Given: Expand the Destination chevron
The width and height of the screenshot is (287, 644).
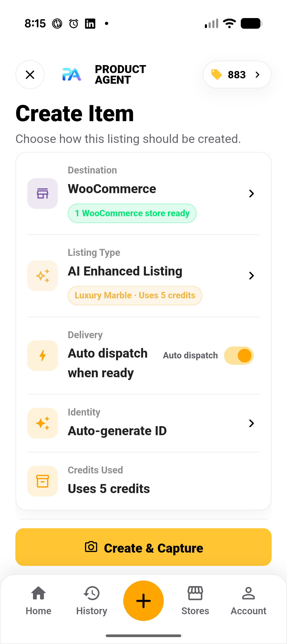Looking at the screenshot, I should pos(251,193).
